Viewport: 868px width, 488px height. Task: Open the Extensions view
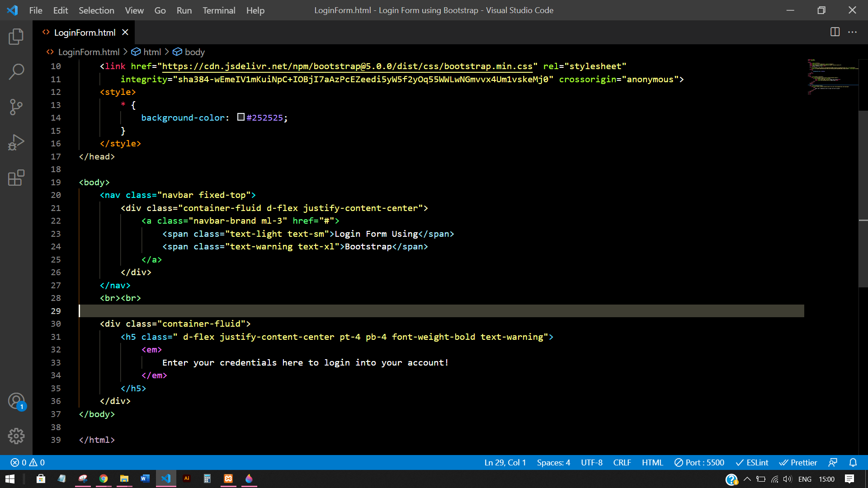(16, 178)
